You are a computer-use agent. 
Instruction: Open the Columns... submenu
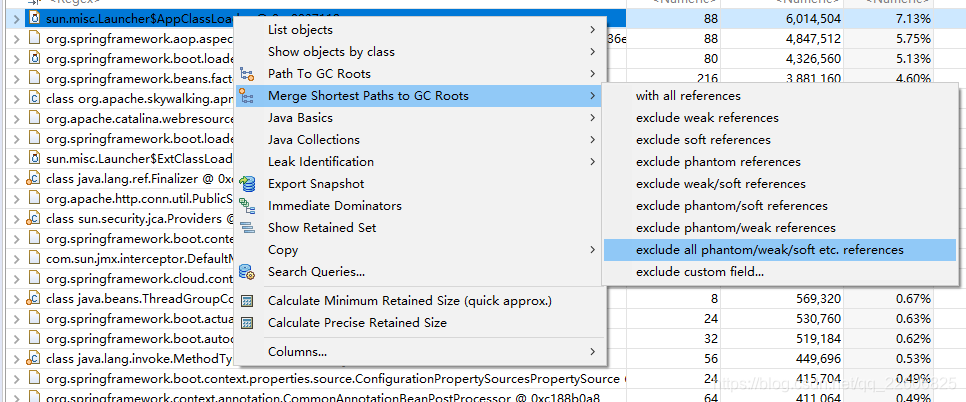click(420, 353)
